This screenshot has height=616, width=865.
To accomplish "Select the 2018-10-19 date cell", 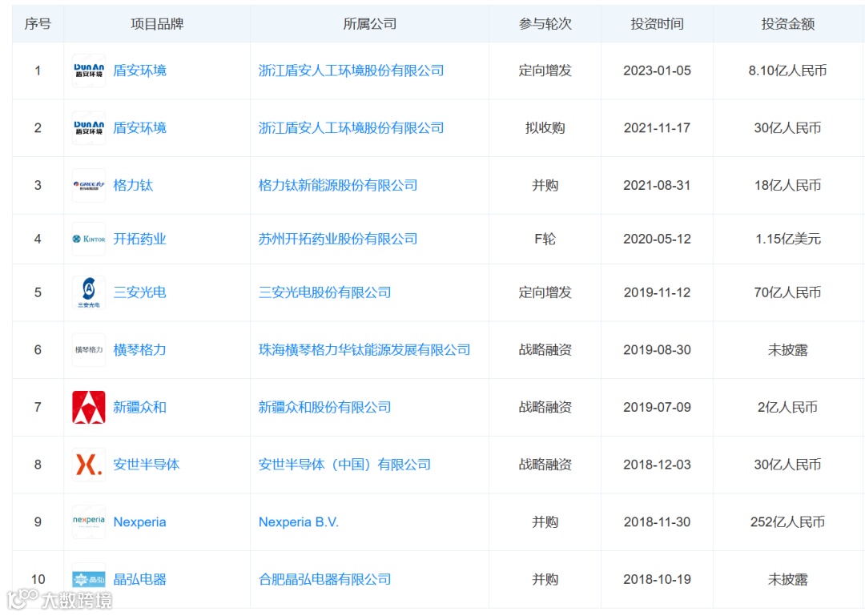I will click(x=657, y=580).
